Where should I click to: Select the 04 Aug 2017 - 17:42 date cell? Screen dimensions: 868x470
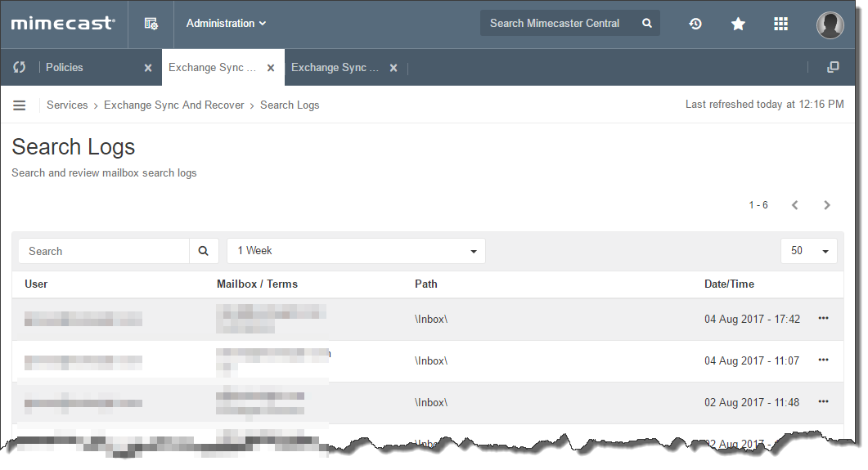coord(752,319)
